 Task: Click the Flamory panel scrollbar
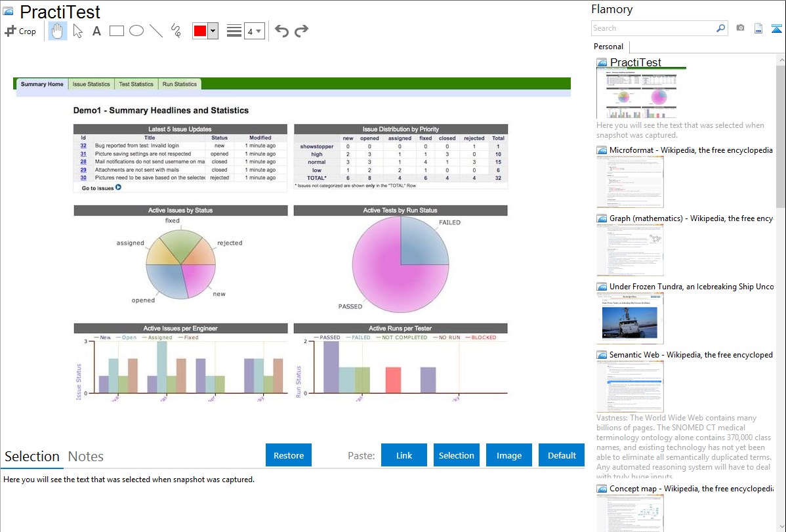(x=781, y=135)
